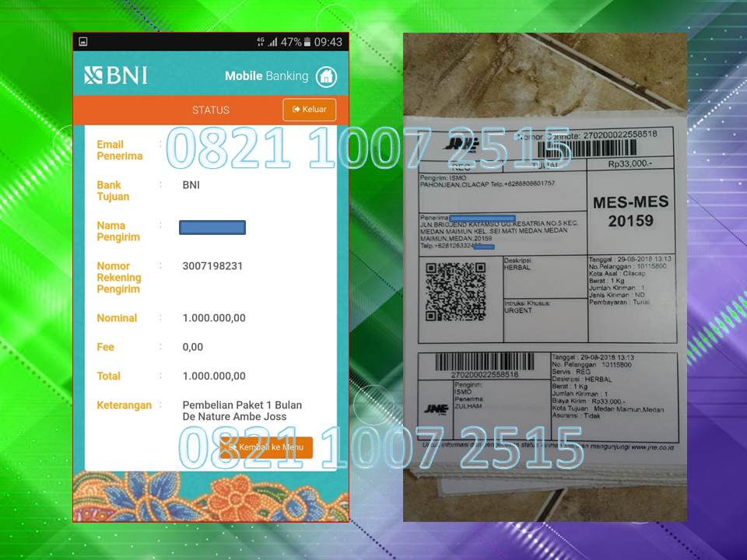Click the Email Penerima label
This screenshot has width=747, height=560.
pos(120,150)
